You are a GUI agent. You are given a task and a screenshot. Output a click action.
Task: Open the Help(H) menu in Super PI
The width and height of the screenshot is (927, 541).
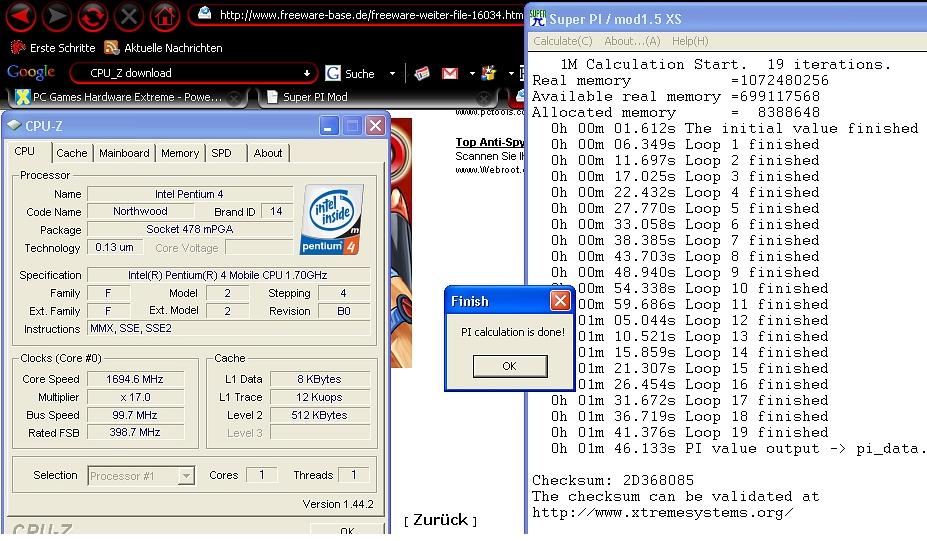tap(690, 41)
